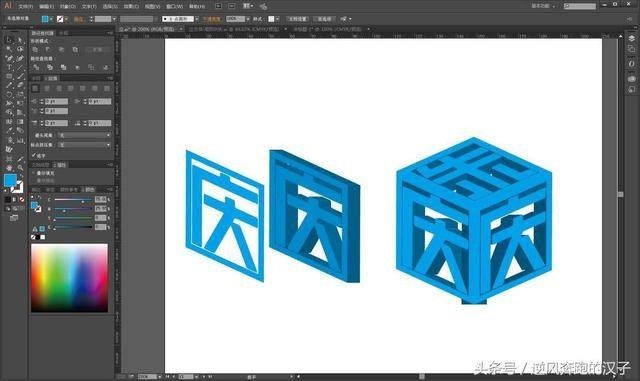Select the Direct Selection tool arrow
Screen dimensions: 640x381
point(20,40)
